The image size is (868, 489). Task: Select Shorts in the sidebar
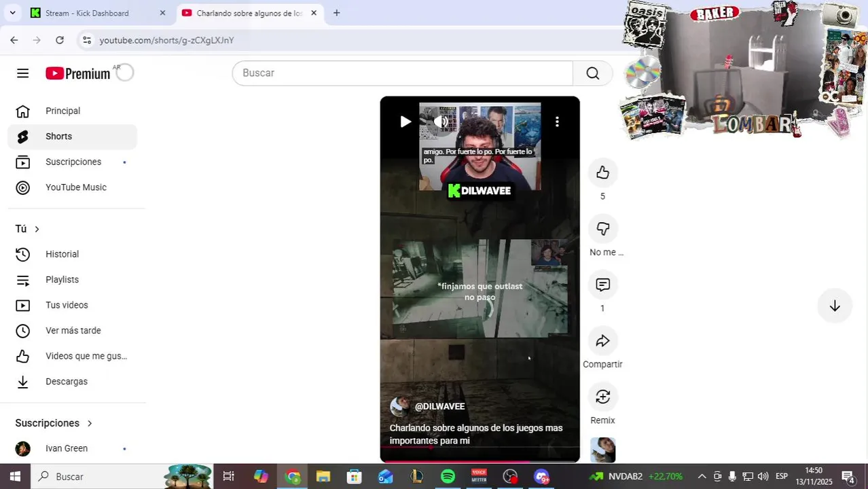tap(73, 137)
